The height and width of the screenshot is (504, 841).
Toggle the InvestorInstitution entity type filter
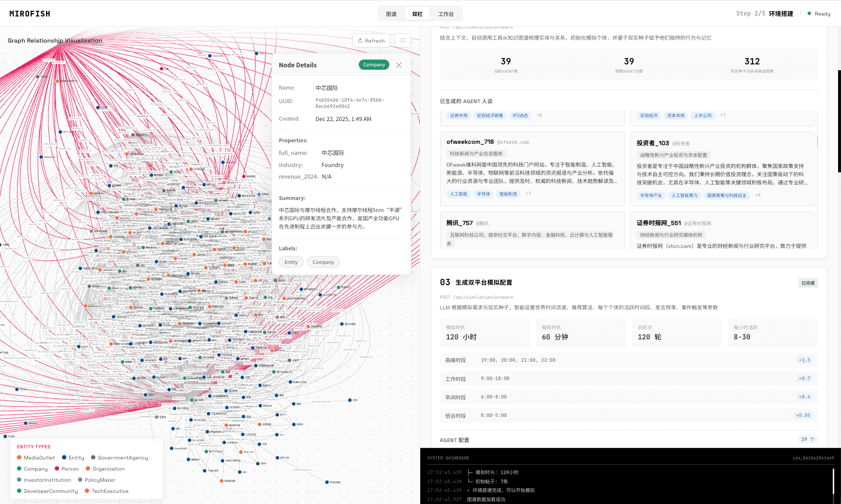click(18, 480)
